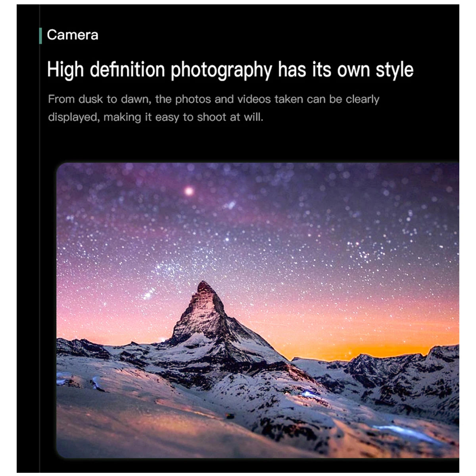The height and width of the screenshot is (476, 476).
Task: Click the Matterhorn mountain peak
Action: pyautogui.click(x=204, y=289)
